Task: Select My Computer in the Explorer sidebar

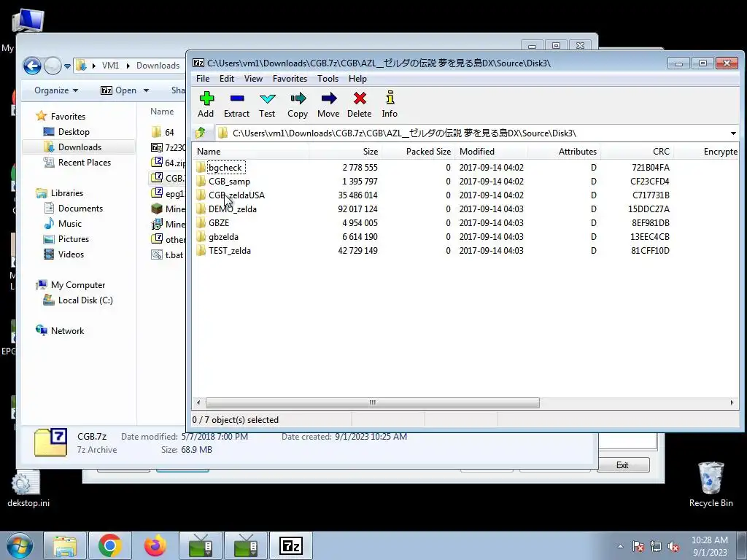Action: tap(77, 285)
